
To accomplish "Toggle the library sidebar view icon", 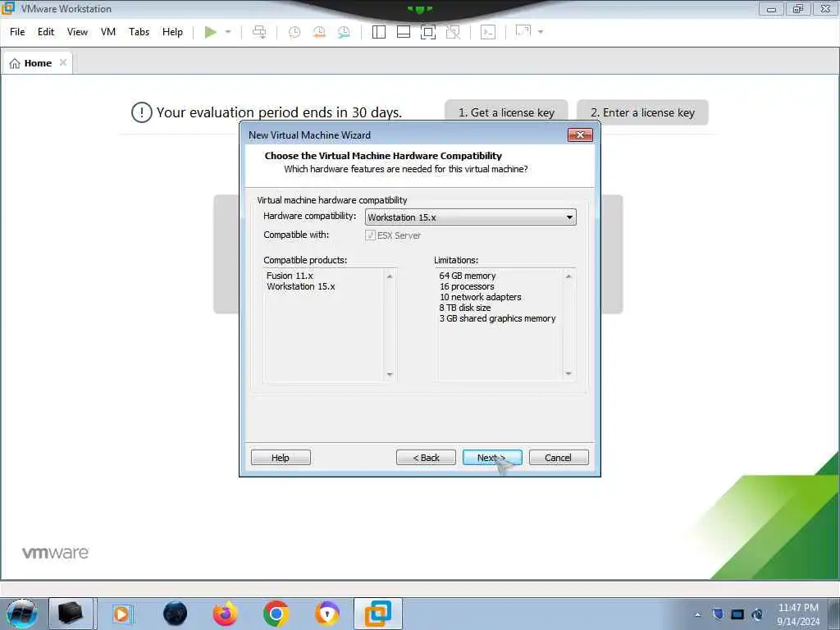I will 379,32.
